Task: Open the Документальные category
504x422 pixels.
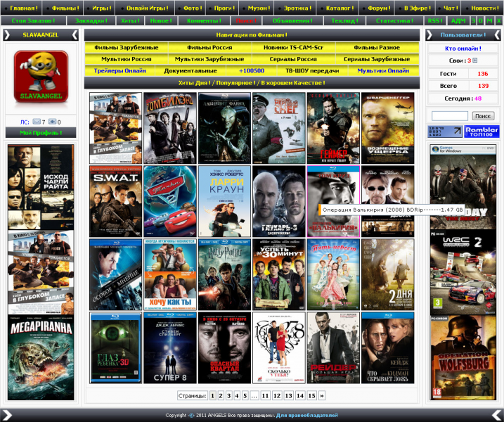Action: coord(190,71)
